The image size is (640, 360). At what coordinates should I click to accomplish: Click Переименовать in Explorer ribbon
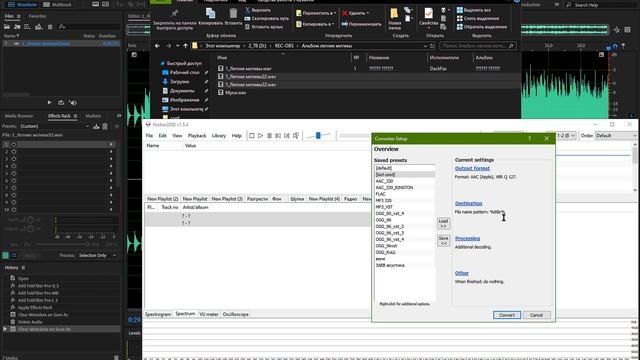[x=361, y=24]
